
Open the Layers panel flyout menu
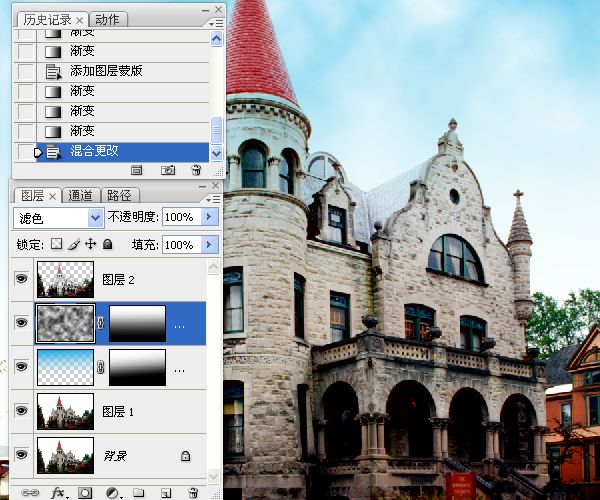pos(214,199)
